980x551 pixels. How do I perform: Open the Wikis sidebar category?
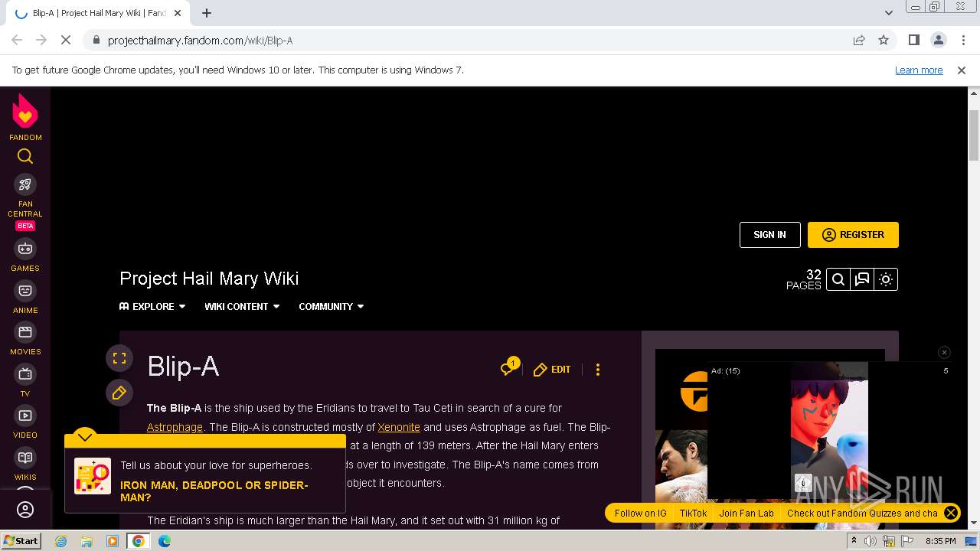pyautogui.click(x=25, y=465)
